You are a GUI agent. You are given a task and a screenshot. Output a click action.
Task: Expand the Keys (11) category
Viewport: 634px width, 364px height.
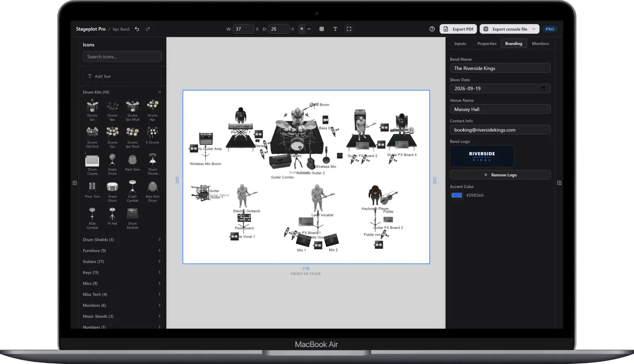tap(122, 273)
